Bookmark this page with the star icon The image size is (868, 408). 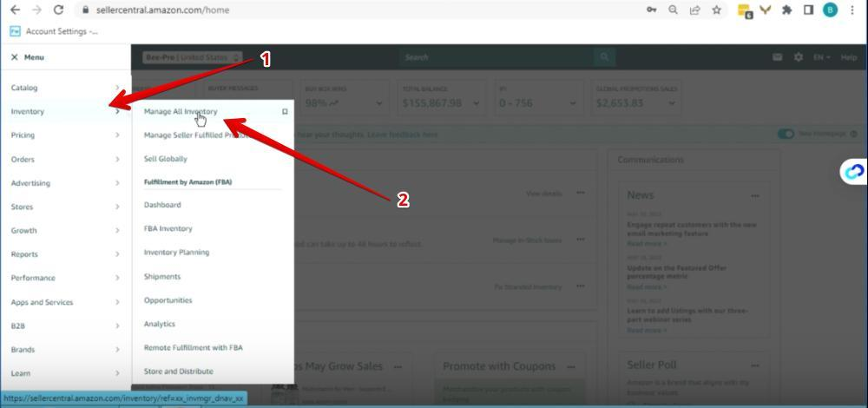pos(716,10)
